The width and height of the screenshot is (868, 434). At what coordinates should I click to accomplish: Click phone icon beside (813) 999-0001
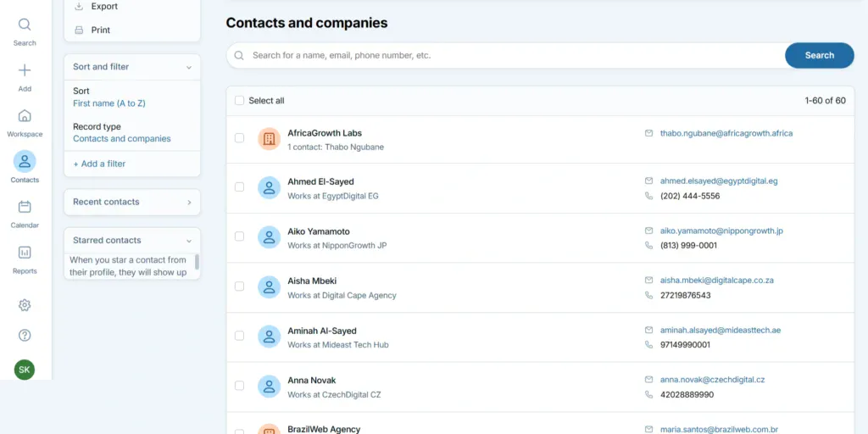tap(648, 245)
